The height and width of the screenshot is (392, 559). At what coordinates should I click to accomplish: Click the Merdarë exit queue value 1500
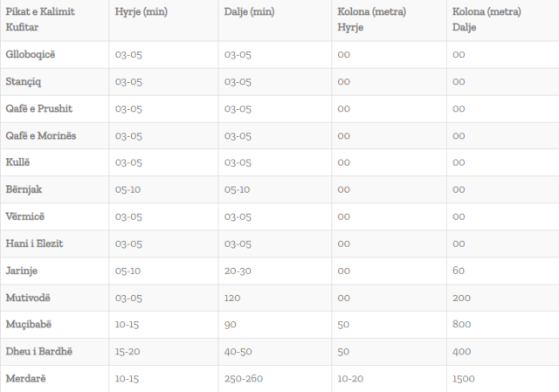(465, 379)
